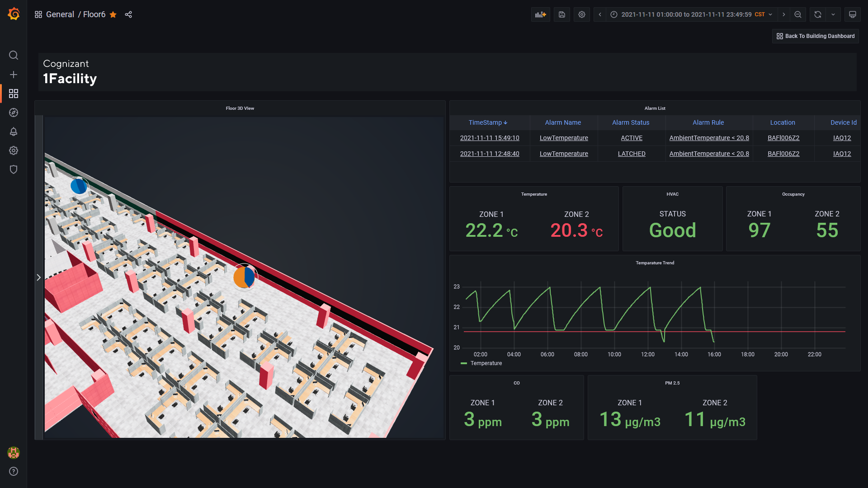
Task: Enable TV cycle view mode
Action: [852, 14]
